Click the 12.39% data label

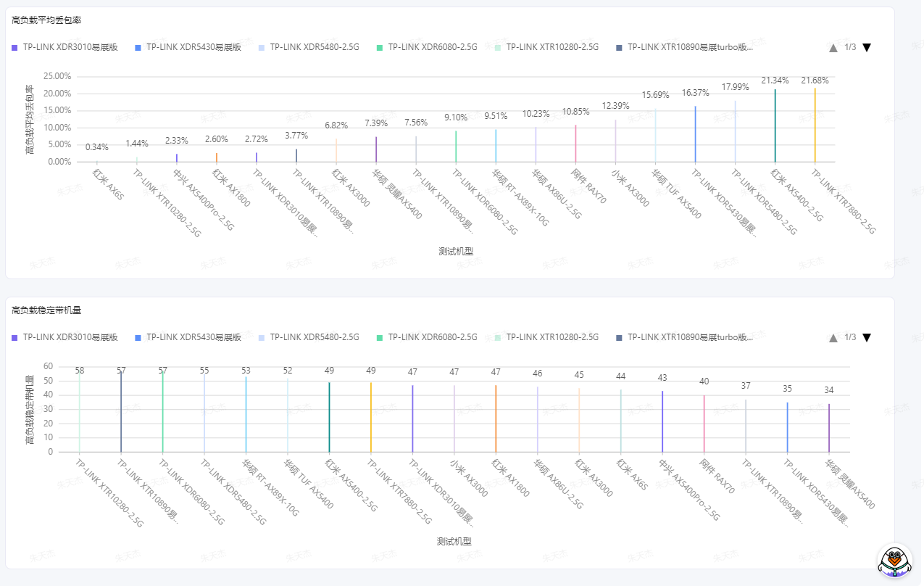click(x=615, y=106)
